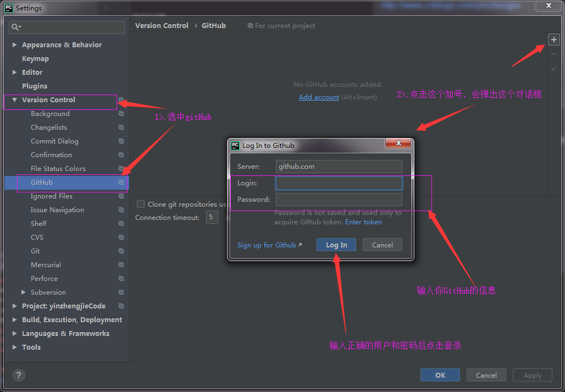Toggle Clone git repositories checkbox
Image resolution: width=565 pixels, height=392 pixels.
tap(141, 205)
